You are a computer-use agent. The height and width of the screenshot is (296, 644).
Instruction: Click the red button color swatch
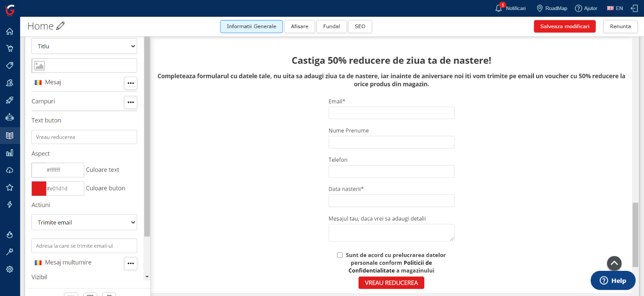tap(39, 189)
